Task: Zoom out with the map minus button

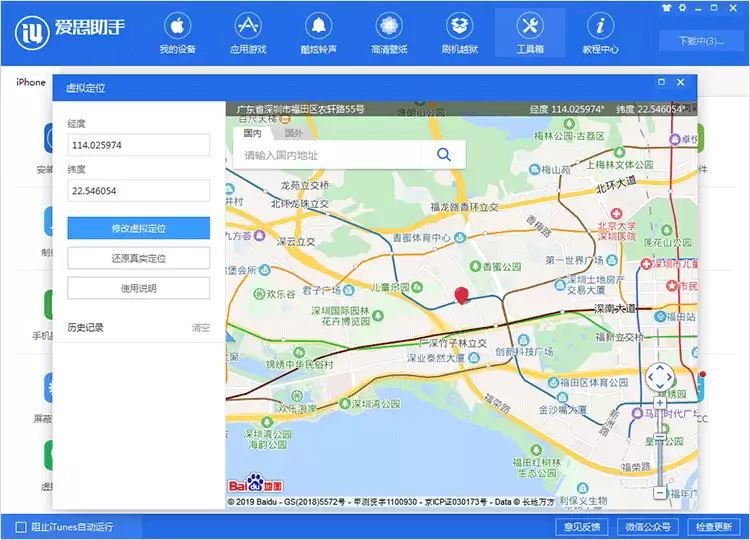Action: click(660, 492)
